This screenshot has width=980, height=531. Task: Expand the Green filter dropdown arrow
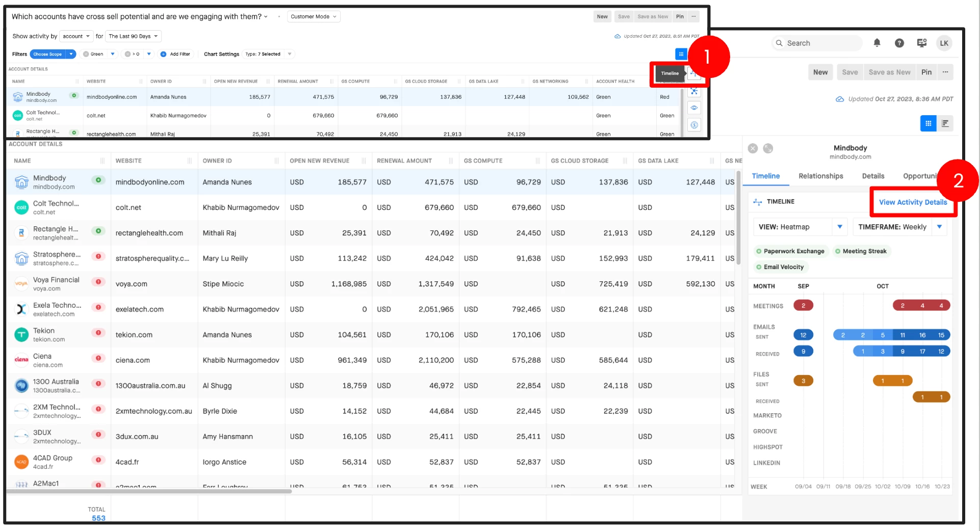click(113, 54)
